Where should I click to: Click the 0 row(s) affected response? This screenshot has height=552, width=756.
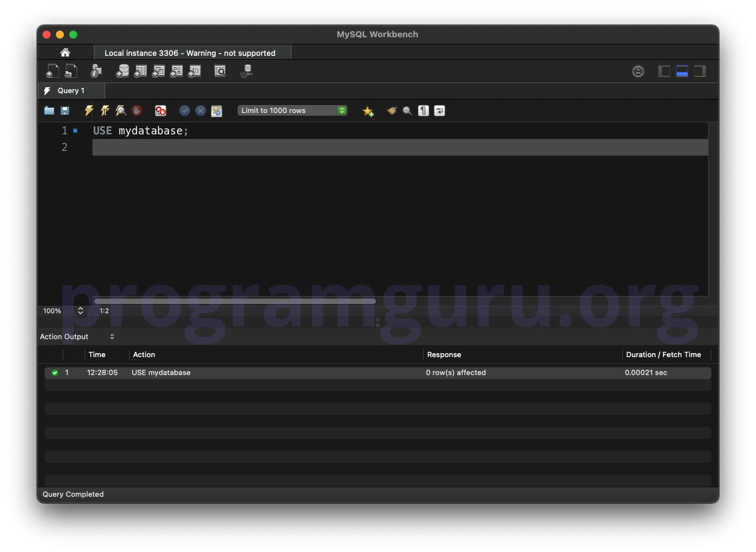point(456,373)
